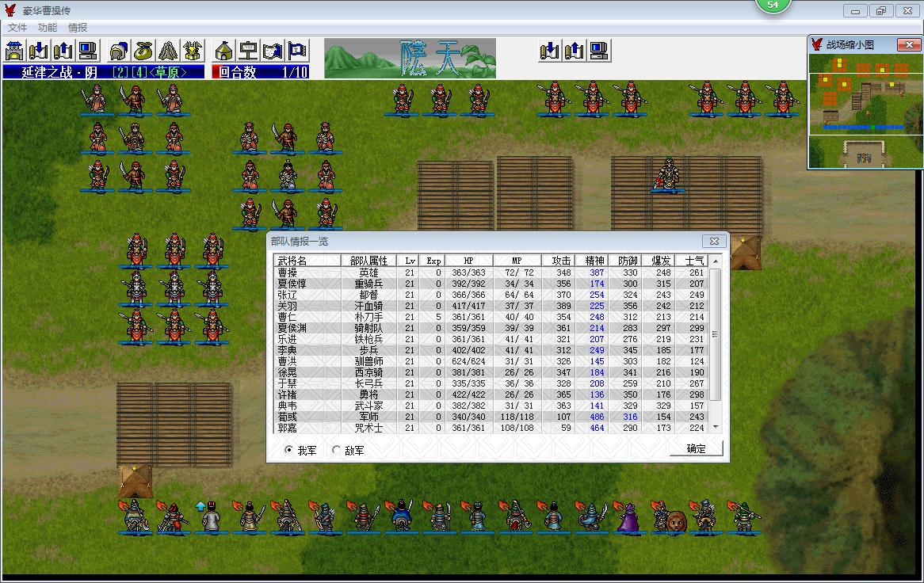
Task: Select the unit marked with blue up arrow
Action: (x=210, y=517)
